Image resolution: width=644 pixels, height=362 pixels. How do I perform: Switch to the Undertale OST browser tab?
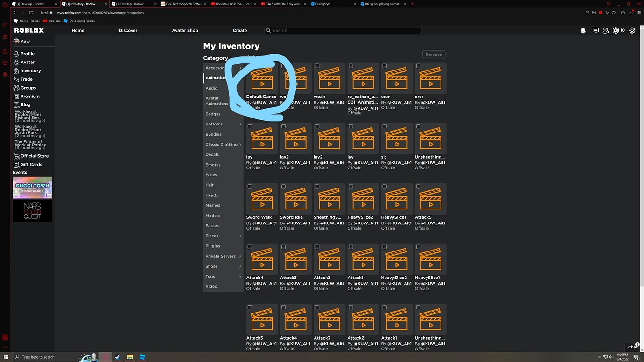[234, 4]
